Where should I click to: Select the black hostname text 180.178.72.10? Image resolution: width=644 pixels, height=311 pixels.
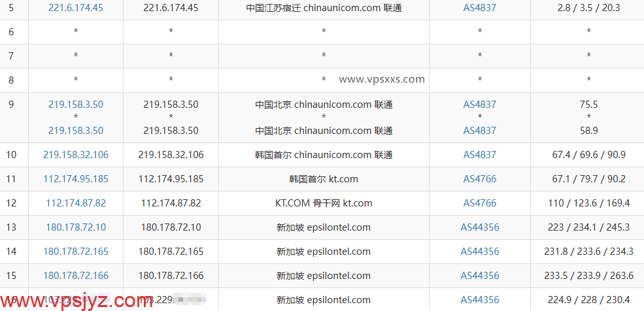click(171, 227)
